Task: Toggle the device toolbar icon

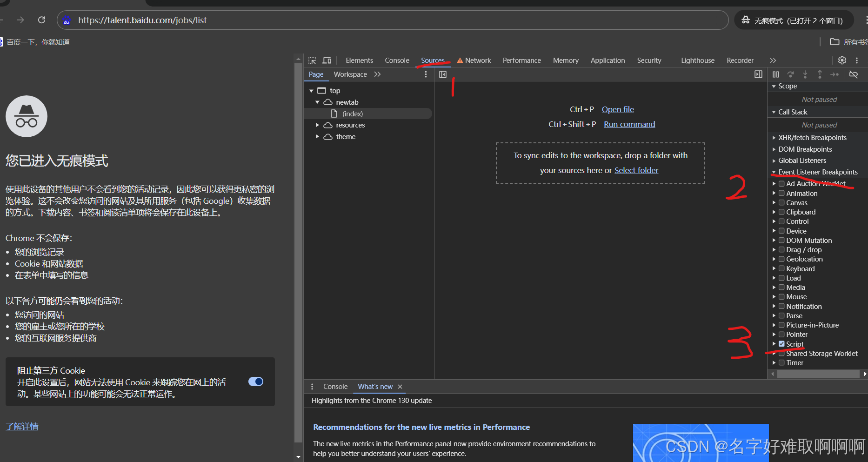Action: (x=327, y=60)
